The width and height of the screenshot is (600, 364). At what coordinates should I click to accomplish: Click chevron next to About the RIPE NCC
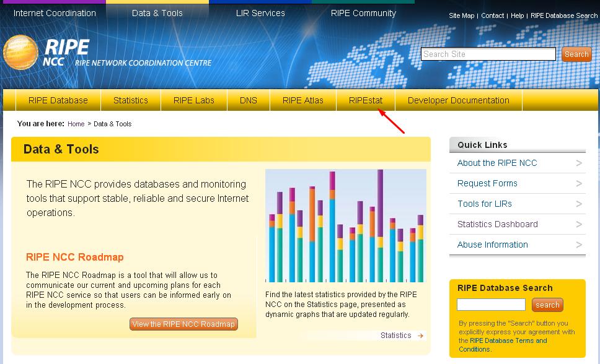(579, 163)
